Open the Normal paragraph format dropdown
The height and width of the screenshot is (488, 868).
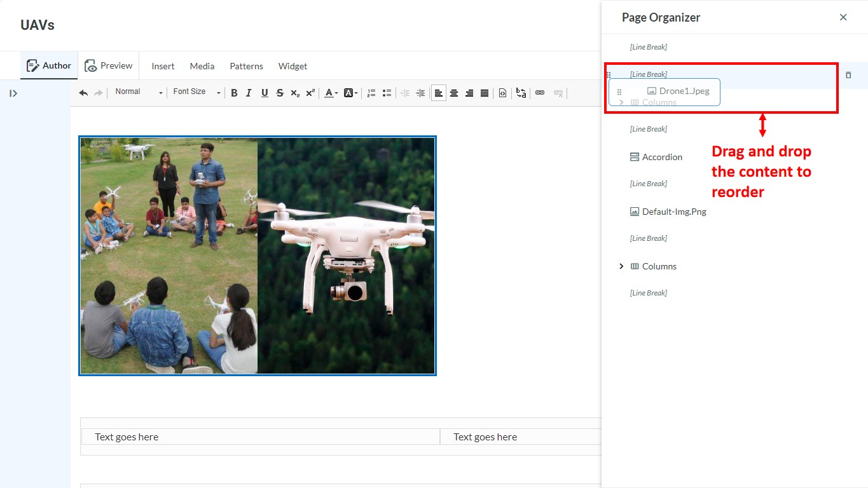[139, 92]
